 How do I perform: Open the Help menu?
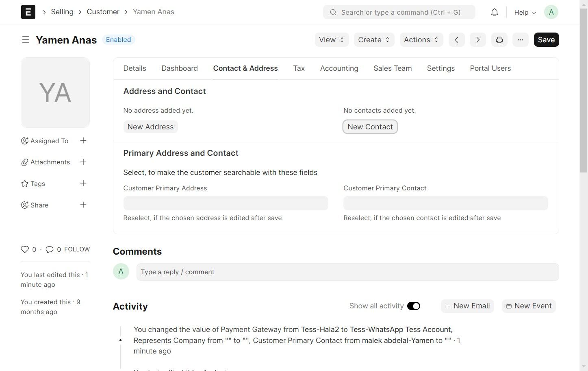point(525,13)
